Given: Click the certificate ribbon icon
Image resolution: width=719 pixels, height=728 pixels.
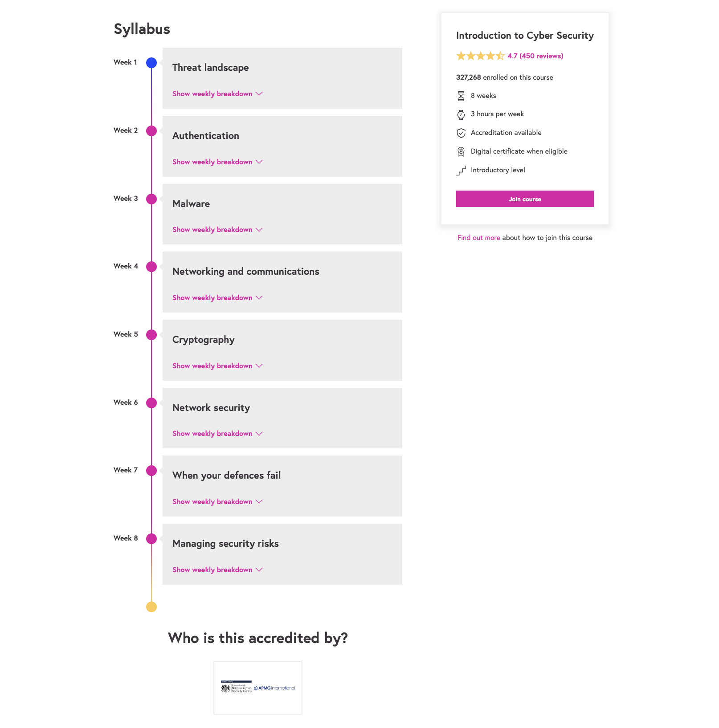Looking at the screenshot, I should click(x=461, y=152).
